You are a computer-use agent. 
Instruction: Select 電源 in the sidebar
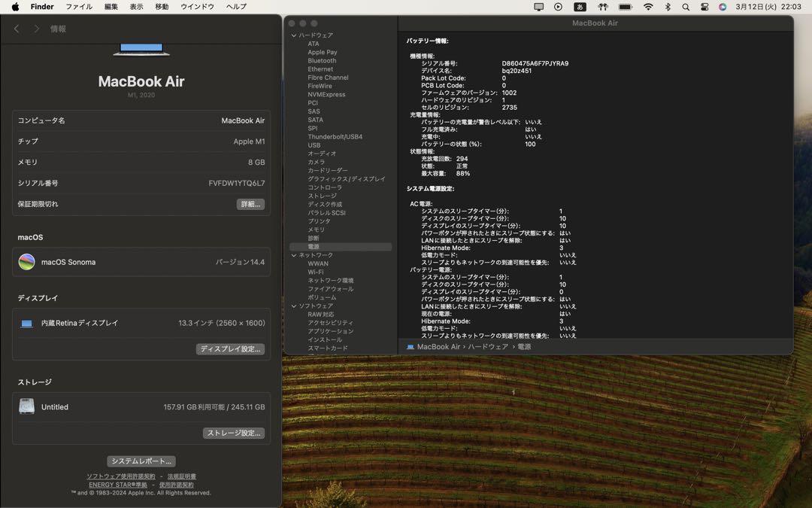pos(341,247)
